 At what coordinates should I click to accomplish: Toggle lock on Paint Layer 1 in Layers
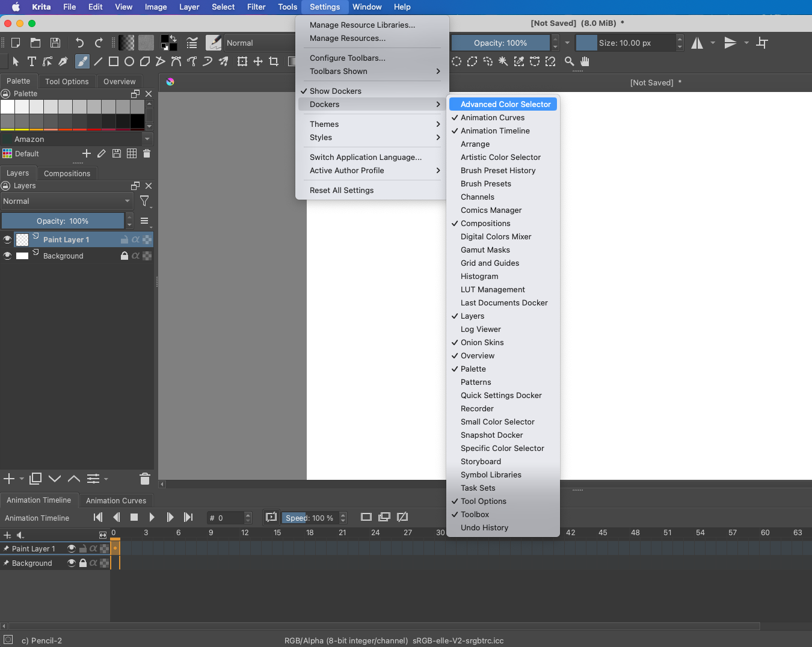(x=125, y=239)
